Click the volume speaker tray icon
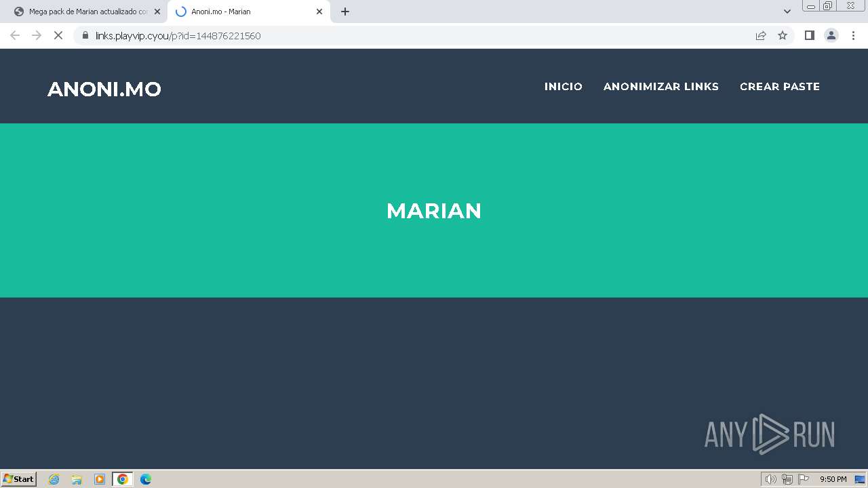Viewport: 868px width, 488px height. 770,479
